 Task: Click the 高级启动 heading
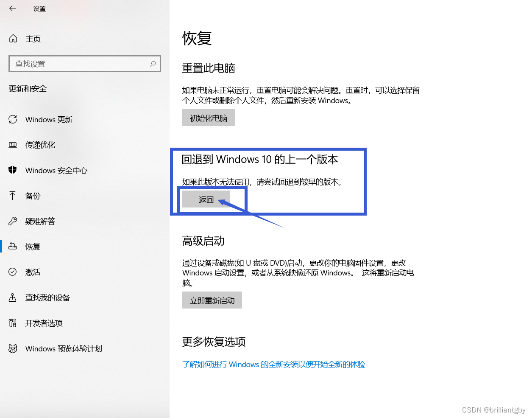point(203,241)
